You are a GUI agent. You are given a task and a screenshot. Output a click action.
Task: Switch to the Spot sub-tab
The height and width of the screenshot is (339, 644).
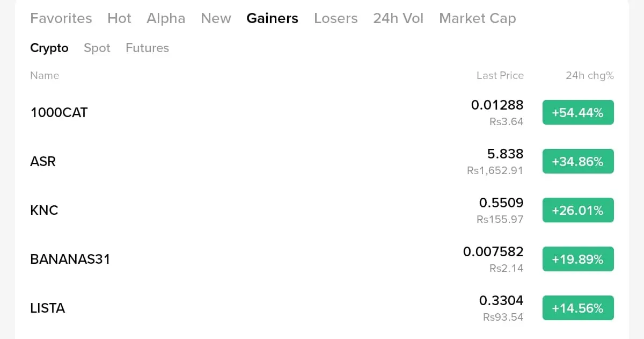(x=97, y=48)
